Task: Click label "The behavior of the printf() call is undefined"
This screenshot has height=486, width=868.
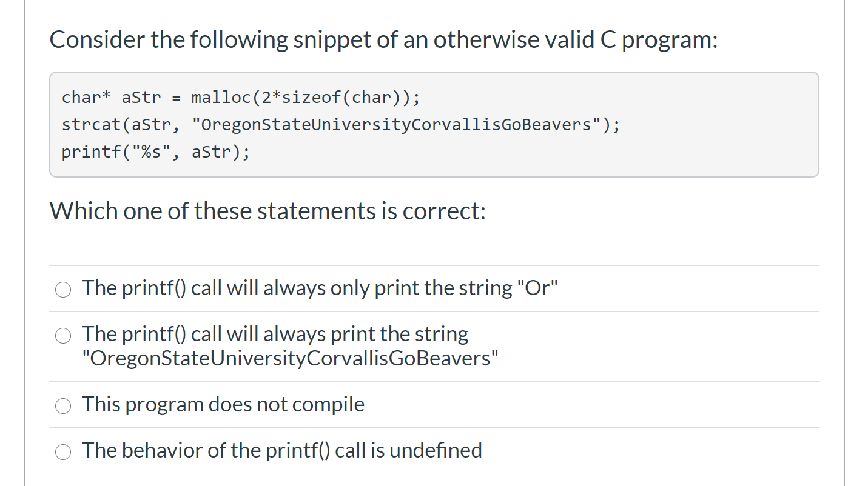Action: click(283, 450)
